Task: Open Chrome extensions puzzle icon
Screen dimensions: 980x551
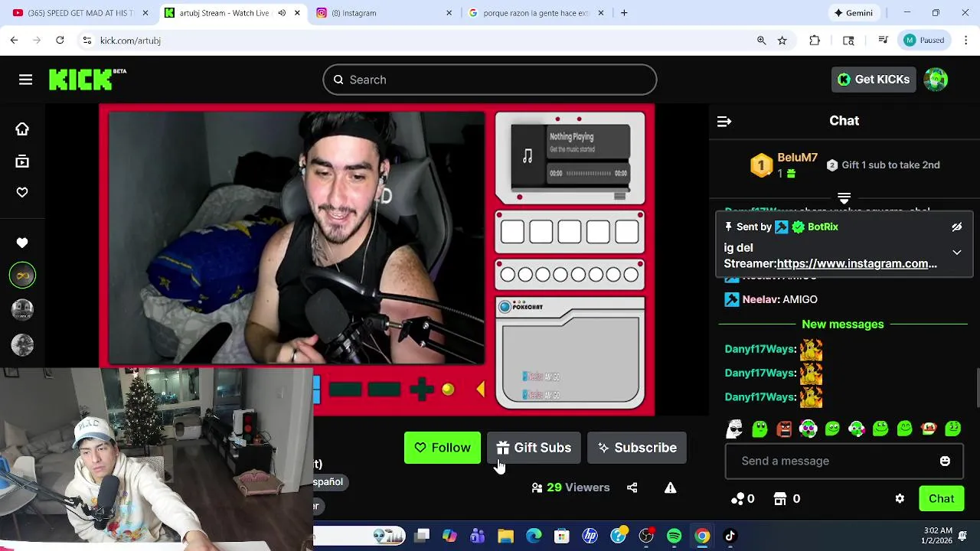Action: coord(815,40)
